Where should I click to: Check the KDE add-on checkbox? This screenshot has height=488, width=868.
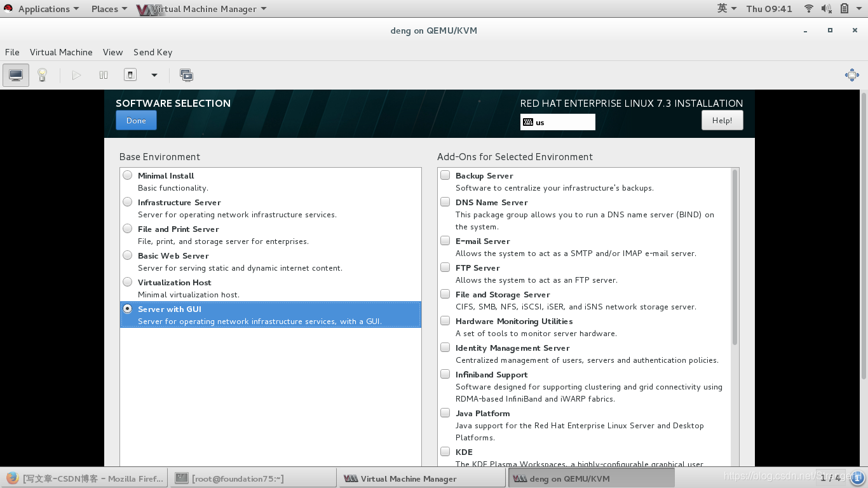[445, 452]
